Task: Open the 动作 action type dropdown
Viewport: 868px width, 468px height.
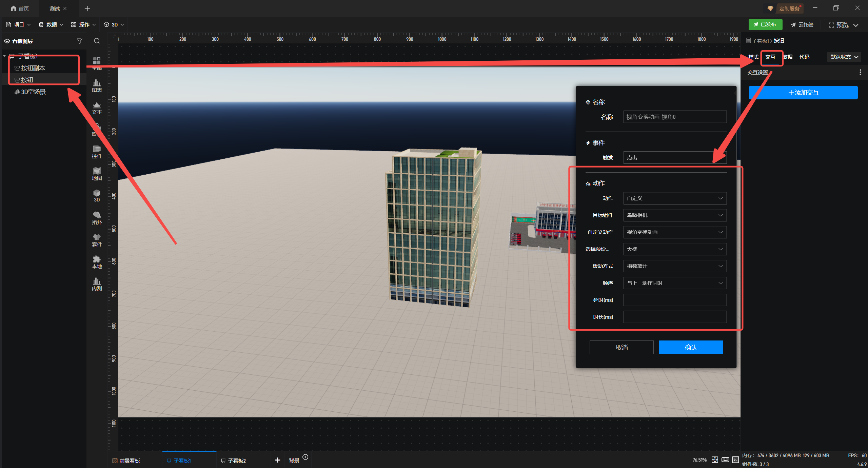Action: [675, 198]
